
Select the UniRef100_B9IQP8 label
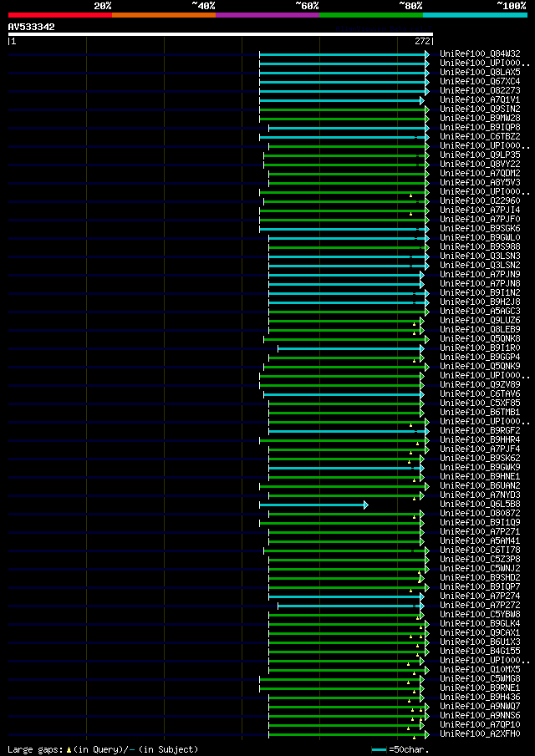point(480,127)
